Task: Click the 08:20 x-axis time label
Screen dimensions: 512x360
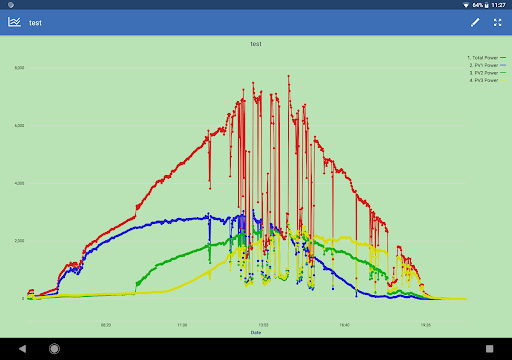Action: [x=106, y=325]
